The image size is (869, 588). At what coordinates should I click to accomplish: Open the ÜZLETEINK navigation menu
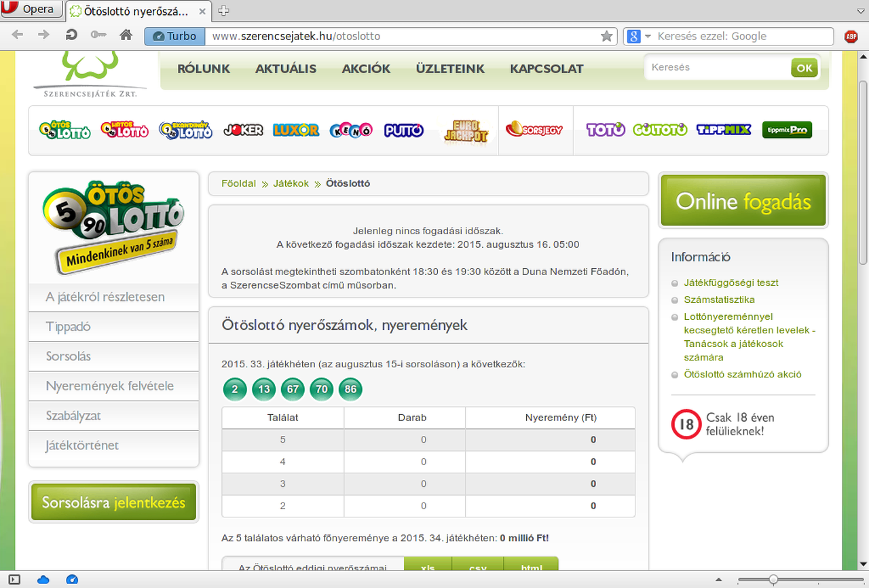click(450, 69)
